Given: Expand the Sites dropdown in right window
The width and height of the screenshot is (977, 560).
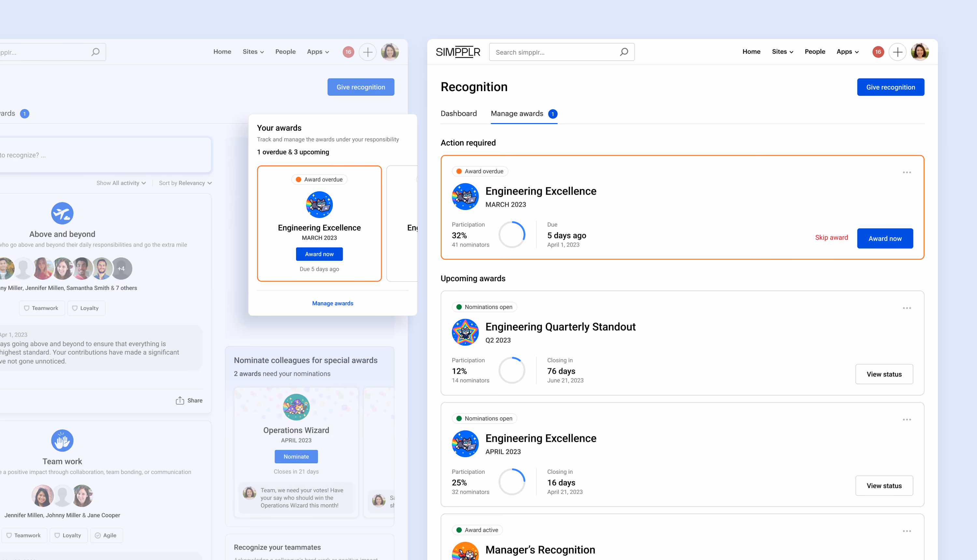Looking at the screenshot, I should click(x=782, y=51).
